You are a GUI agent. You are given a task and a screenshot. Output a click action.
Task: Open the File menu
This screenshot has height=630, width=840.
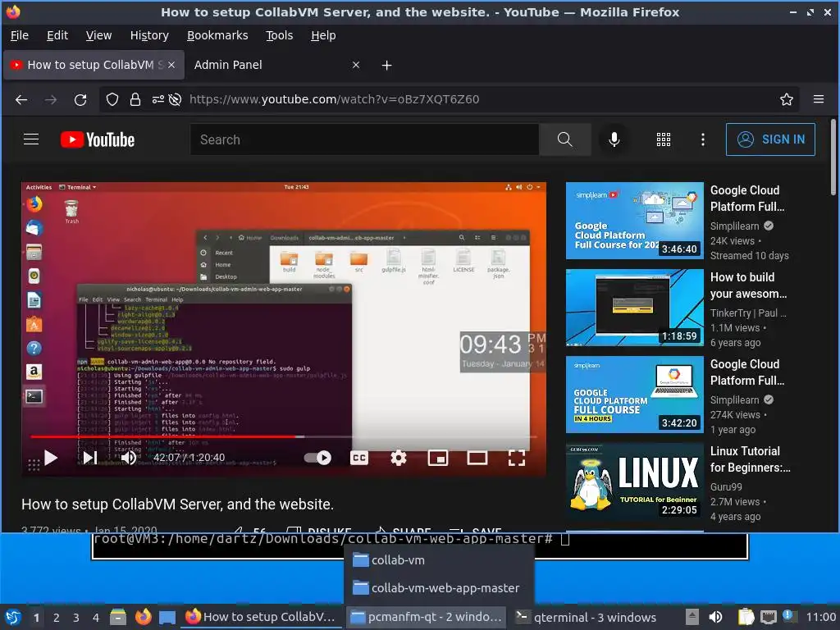point(20,35)
